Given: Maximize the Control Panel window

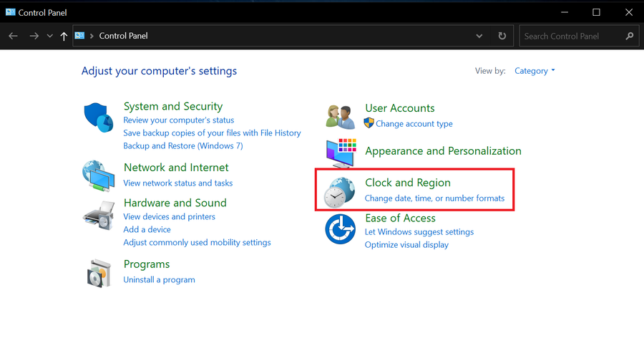Looking at the screenshot, I should [x=596, y=12].
